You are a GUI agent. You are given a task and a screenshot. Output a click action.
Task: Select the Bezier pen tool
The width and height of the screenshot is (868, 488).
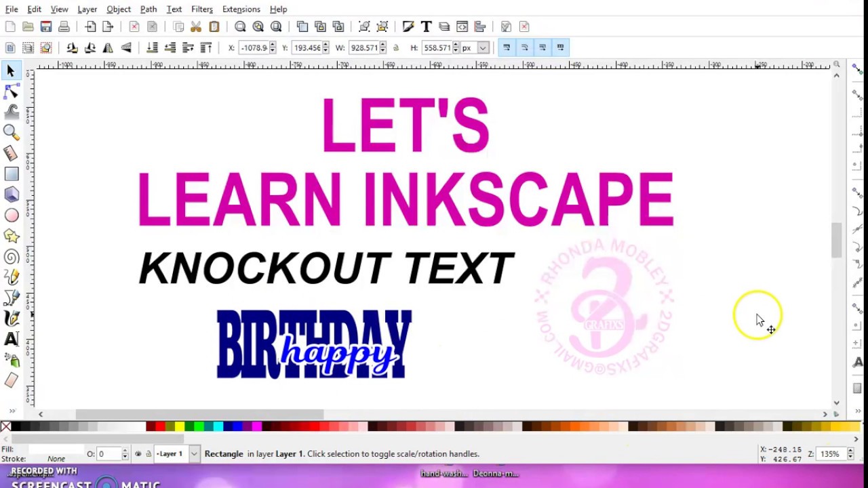click(x=11, y=298)
